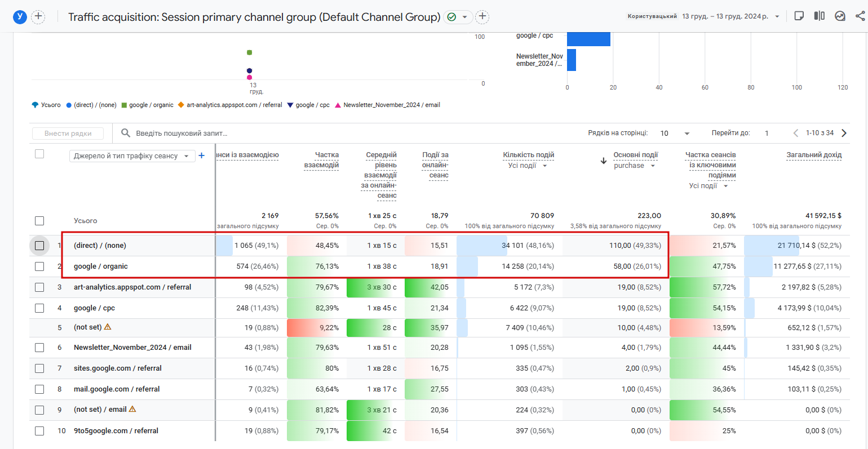This screenshot has height=449, width=868.
Task: Open the Insights trend icon in header
Action: [840, 16]
